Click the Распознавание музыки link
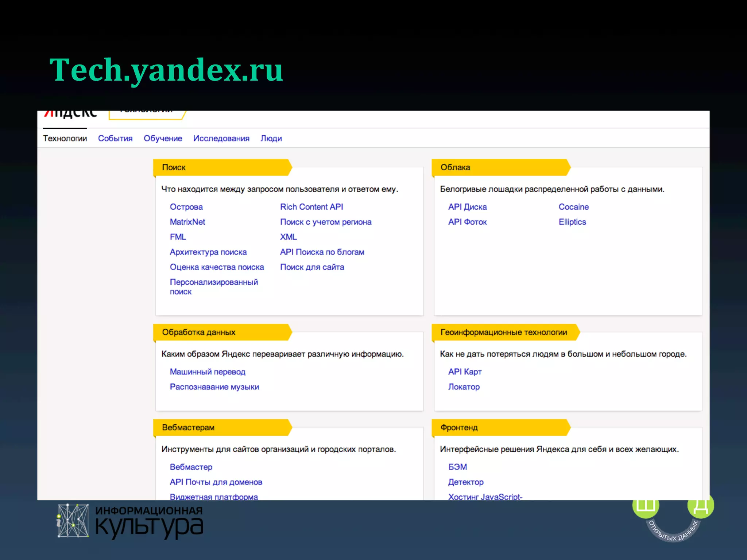Viewport: 747px width, 560px height. point(214,387)
